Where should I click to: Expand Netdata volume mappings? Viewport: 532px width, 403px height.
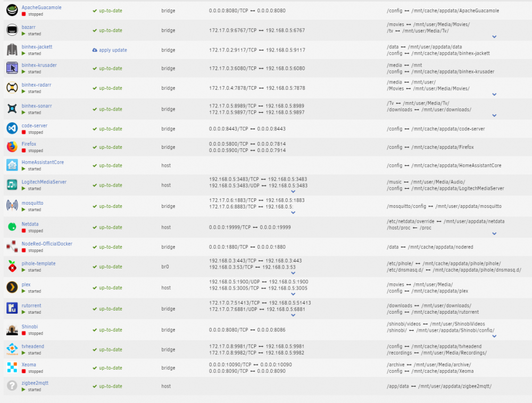tap(494, 233)
